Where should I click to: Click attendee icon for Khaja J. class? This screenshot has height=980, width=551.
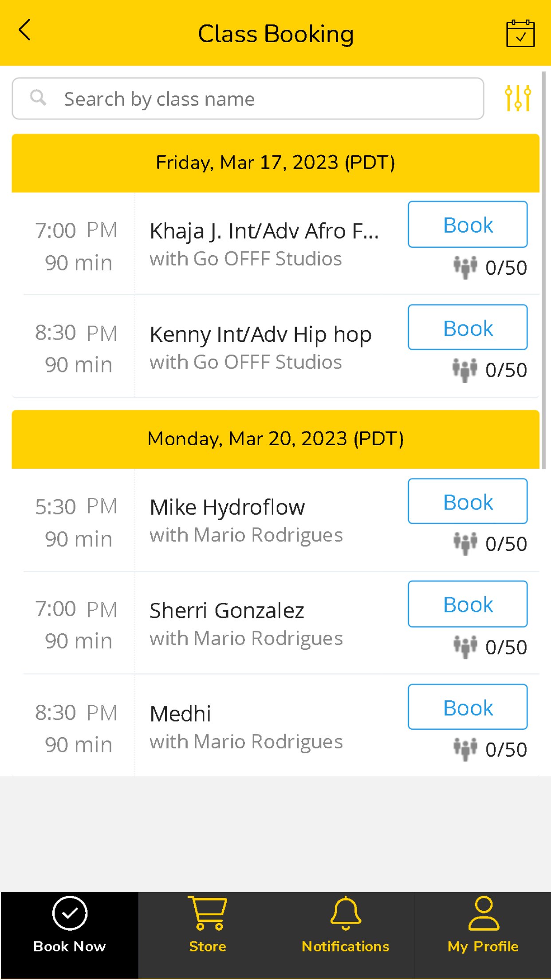(x=465, y=267)
